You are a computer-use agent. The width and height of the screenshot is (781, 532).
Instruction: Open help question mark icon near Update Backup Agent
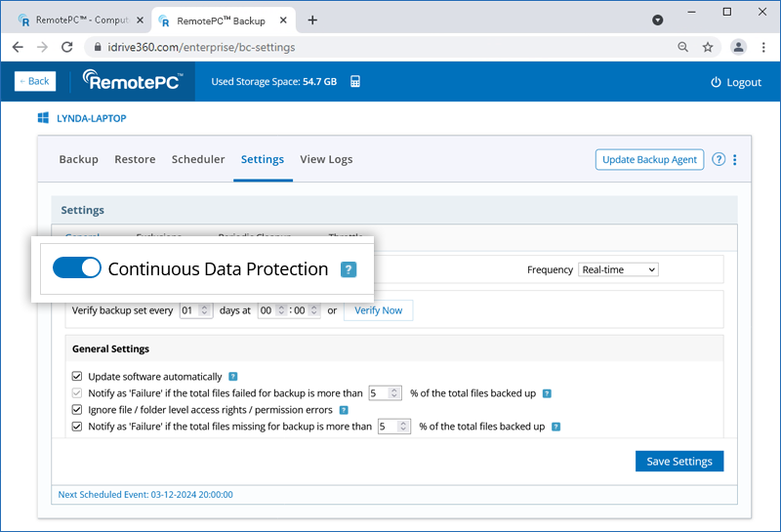719,160
